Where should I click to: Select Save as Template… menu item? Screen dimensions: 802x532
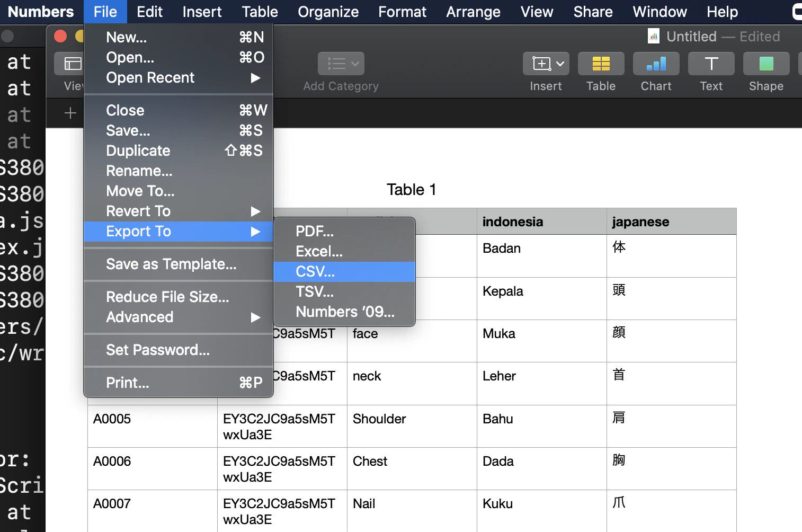coord(179,264)
